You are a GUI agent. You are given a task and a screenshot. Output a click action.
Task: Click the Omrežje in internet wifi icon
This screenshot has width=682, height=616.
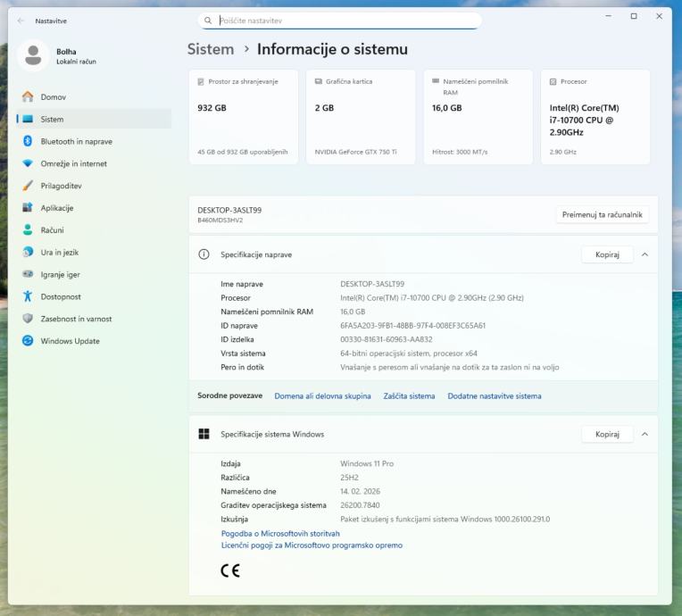tap(28, 163)
